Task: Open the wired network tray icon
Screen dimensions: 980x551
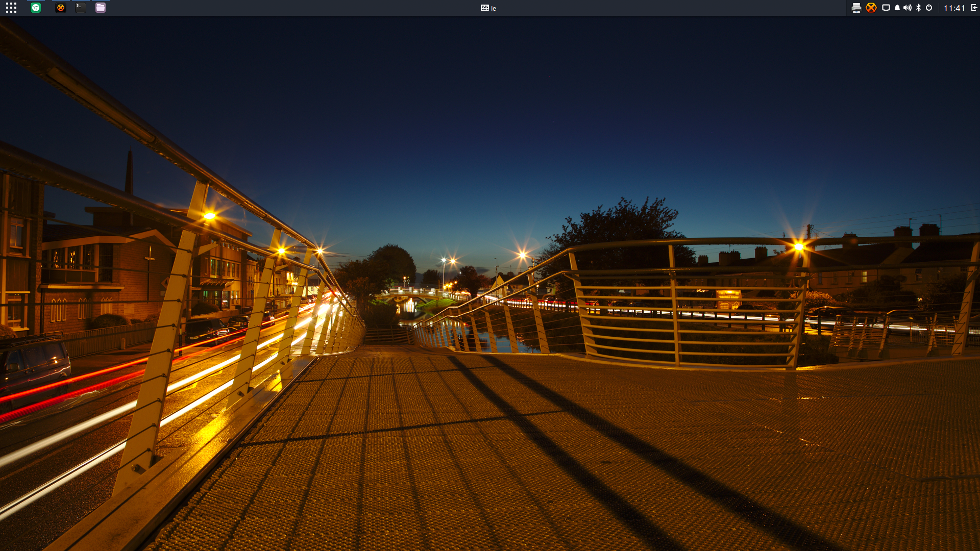Action: coord(886,8)
